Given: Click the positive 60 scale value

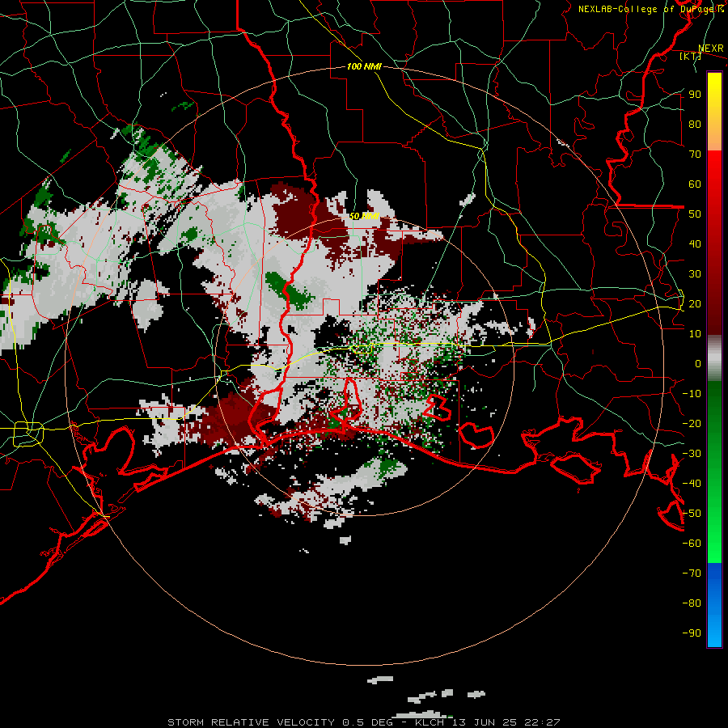Looking at the screenshot, I should click(x=695, y=184).
